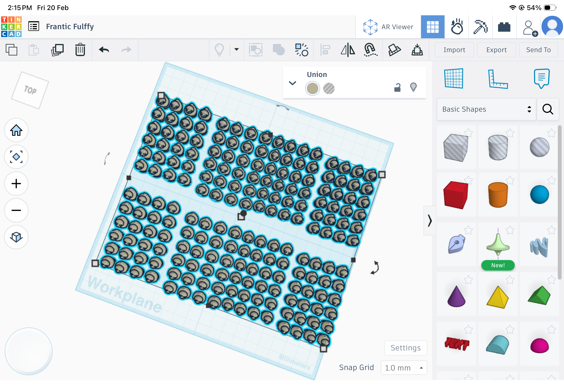Click the Send To button
Image resolution: width=564 pixels, height=392 pixels.
click(538, 50)
